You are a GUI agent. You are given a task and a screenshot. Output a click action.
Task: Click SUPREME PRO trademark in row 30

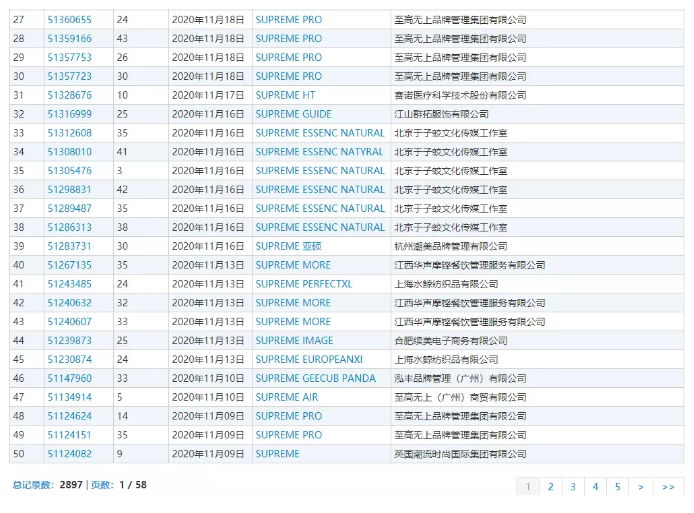coord(289,77)
